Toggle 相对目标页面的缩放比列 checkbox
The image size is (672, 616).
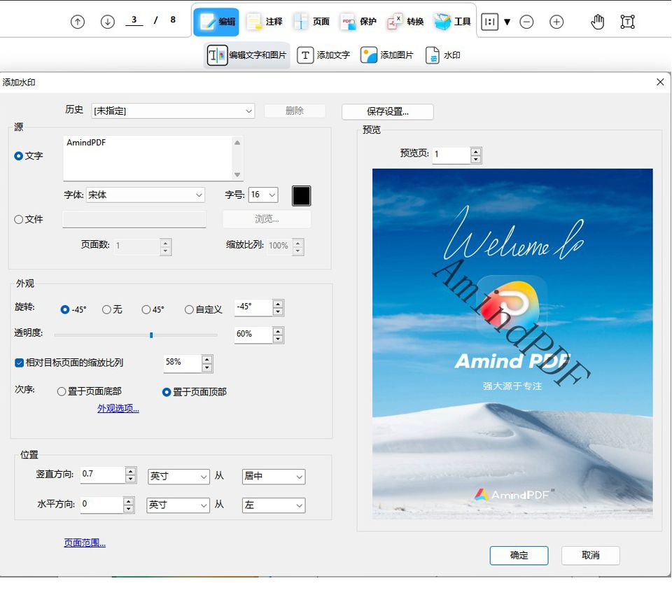(19, 363)
